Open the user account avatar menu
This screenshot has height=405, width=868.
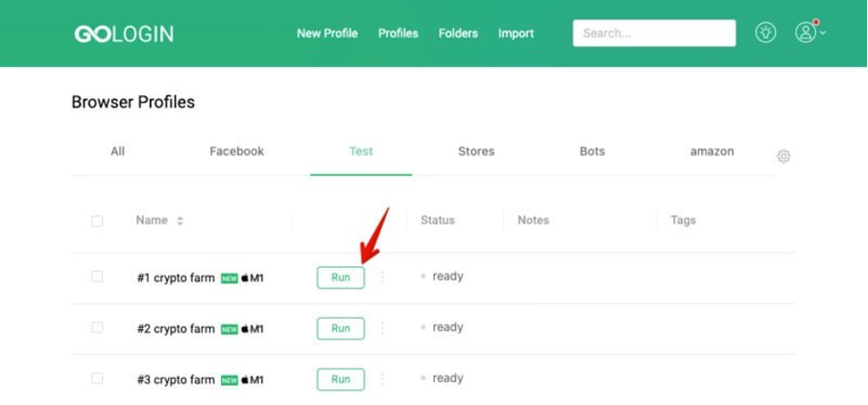point(810,32)
